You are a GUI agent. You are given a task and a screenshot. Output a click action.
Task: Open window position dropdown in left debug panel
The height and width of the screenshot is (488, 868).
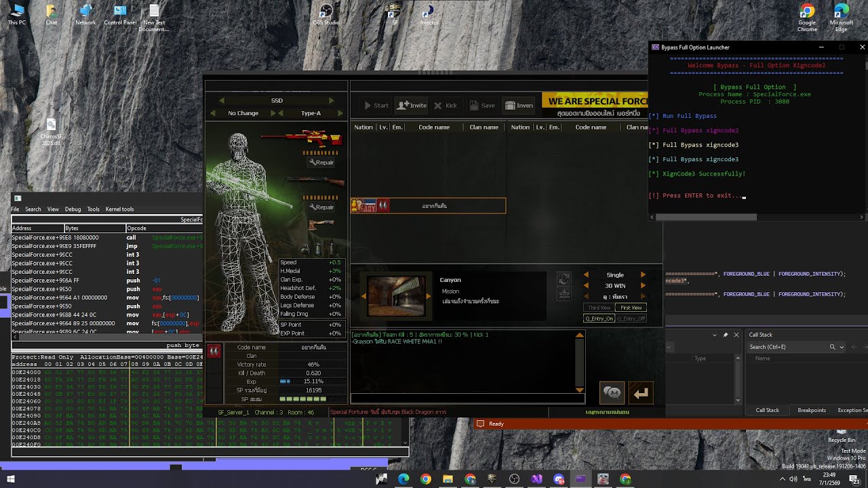pos(714,335)
